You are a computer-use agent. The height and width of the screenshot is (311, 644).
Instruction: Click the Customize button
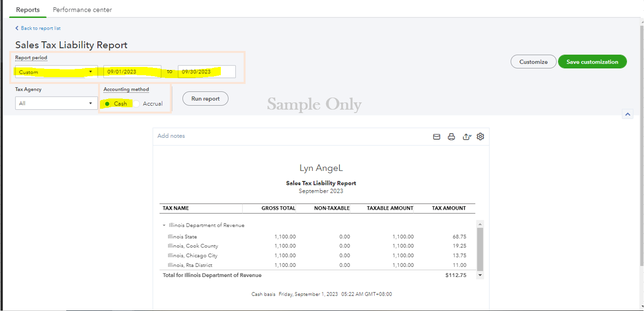pyautogui.click(x=533, y=62)
